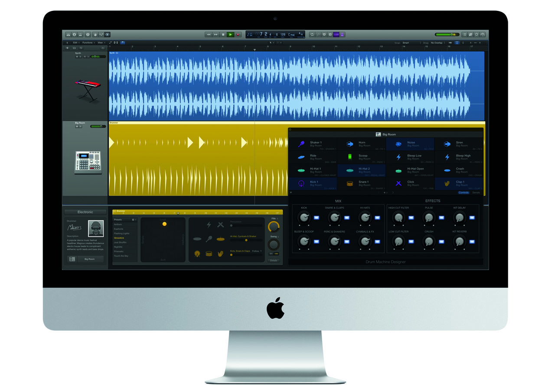Open the Edit dropdown menu
Screen dimensions: 555x392
pos(76,42)
